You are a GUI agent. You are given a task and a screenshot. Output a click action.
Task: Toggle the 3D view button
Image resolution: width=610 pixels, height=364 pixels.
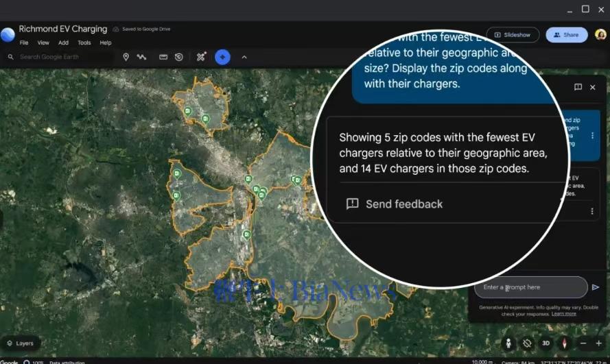point(546,343)
